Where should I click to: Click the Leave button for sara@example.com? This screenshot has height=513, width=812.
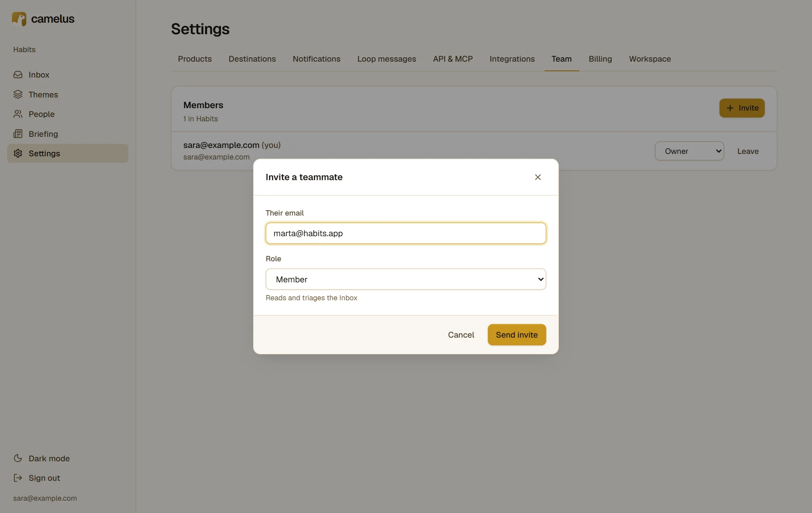[x=748, y=151]
